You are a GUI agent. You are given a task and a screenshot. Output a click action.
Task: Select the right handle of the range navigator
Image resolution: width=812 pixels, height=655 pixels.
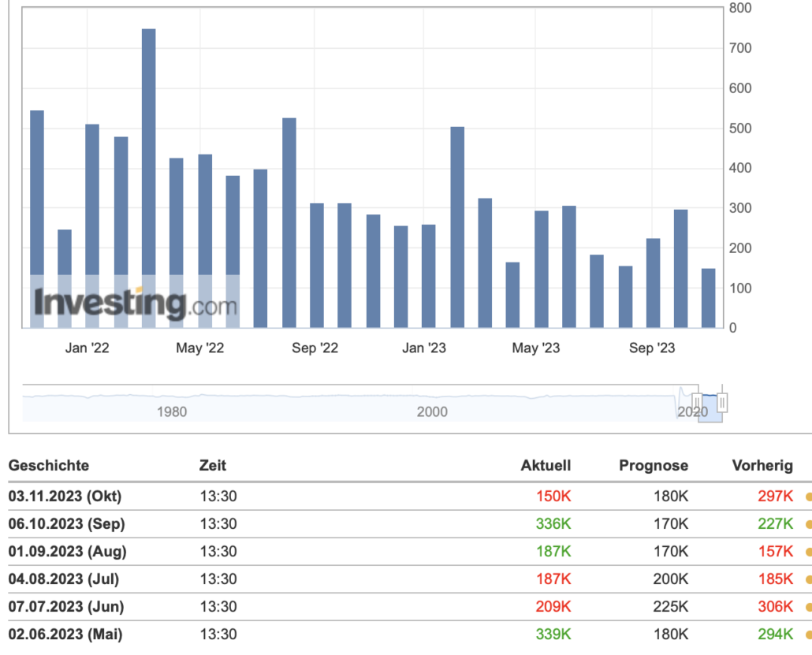click(722, 402)
